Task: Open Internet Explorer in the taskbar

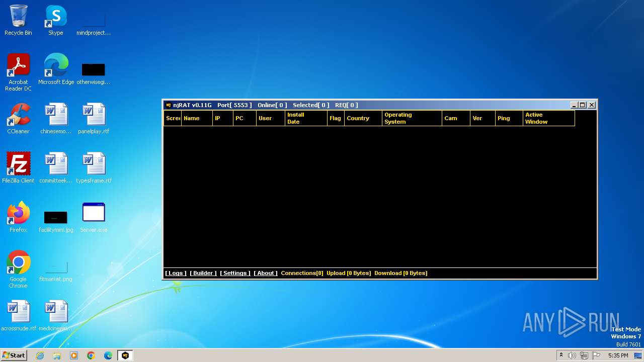Action: (40, 355)
